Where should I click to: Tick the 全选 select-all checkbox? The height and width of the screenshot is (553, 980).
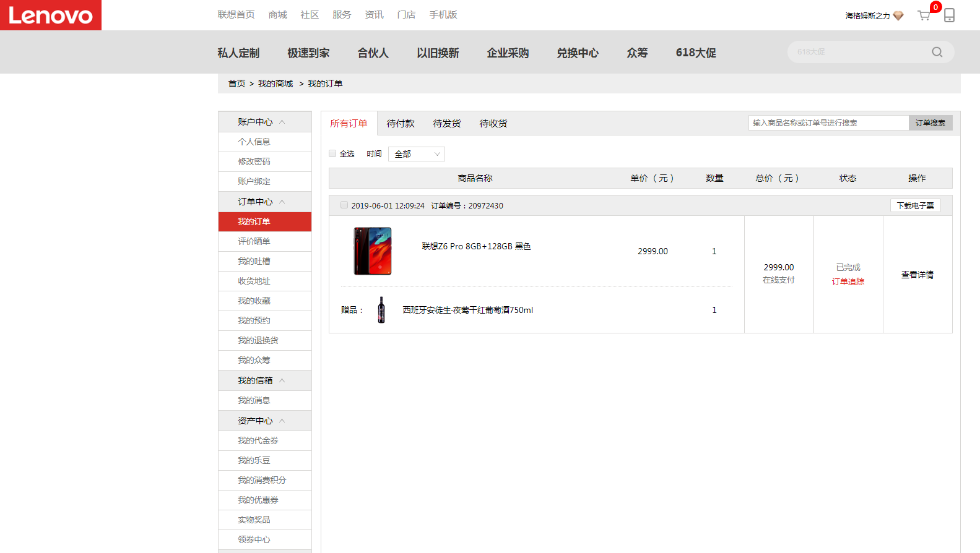332,153
